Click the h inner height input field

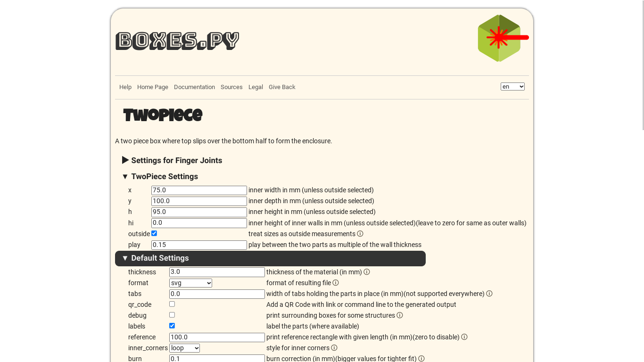click(199, 212)
